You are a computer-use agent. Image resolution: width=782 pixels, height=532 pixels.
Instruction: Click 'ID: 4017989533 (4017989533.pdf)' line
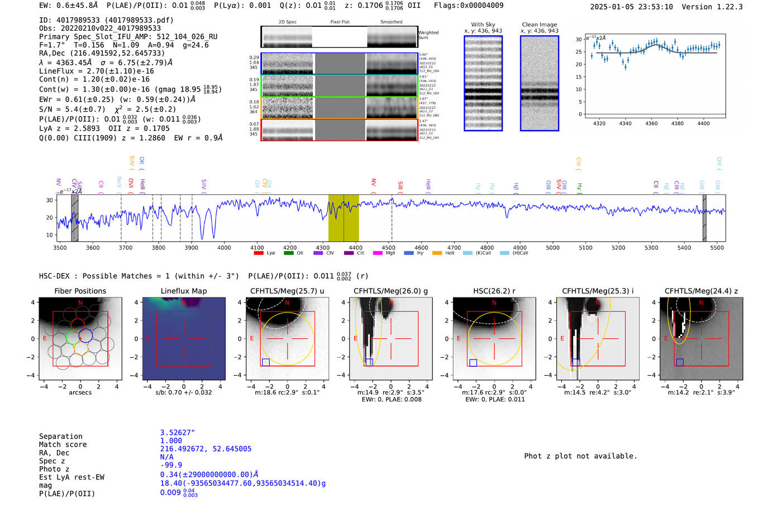(106, 20)
